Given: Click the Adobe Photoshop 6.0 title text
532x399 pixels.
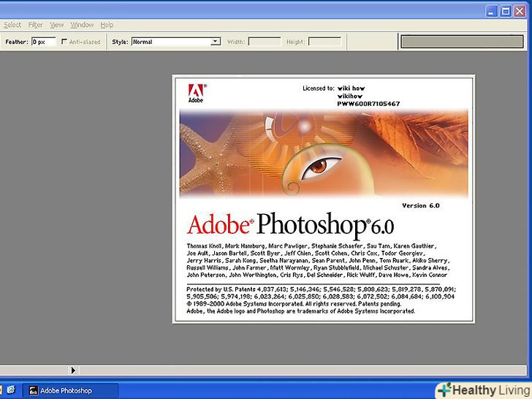Looking at the screenshot, I should click(x=289, y=223).
